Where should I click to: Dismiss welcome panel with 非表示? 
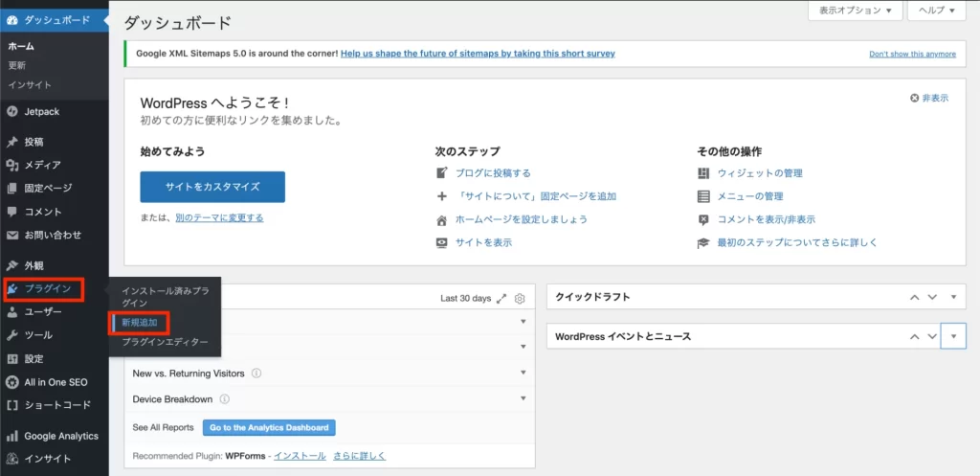[928, 98]
